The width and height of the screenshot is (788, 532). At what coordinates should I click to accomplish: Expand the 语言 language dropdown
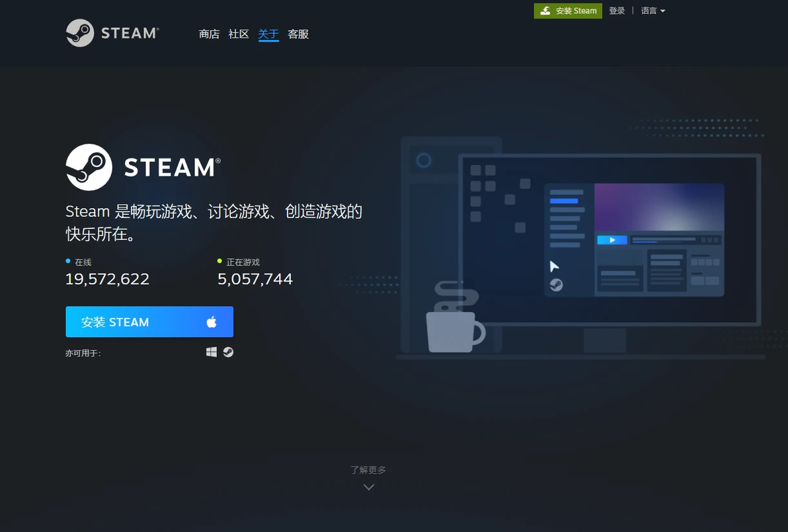[653, 11]
